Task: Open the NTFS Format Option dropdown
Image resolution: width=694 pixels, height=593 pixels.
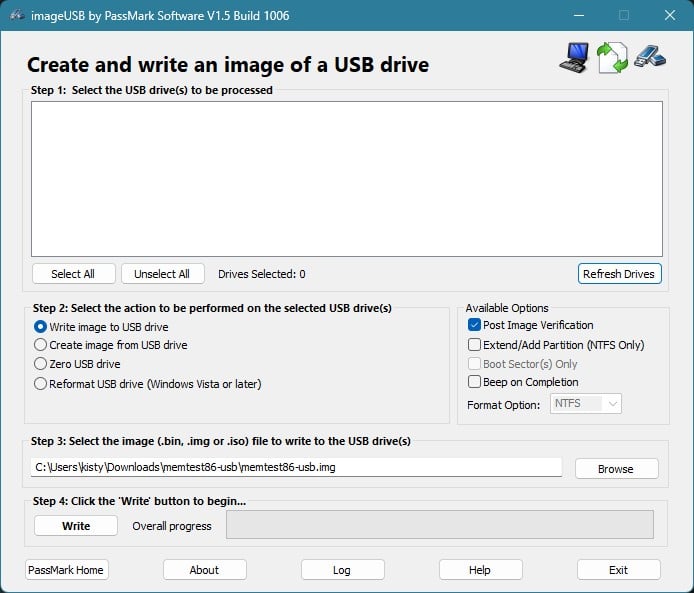Action: (x=586, y=404)
